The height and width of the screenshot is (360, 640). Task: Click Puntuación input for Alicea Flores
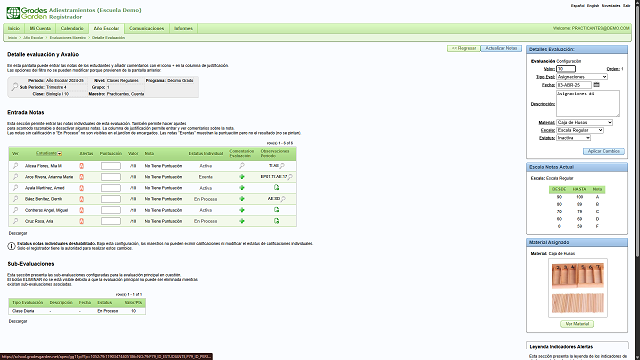coord(111,166)
